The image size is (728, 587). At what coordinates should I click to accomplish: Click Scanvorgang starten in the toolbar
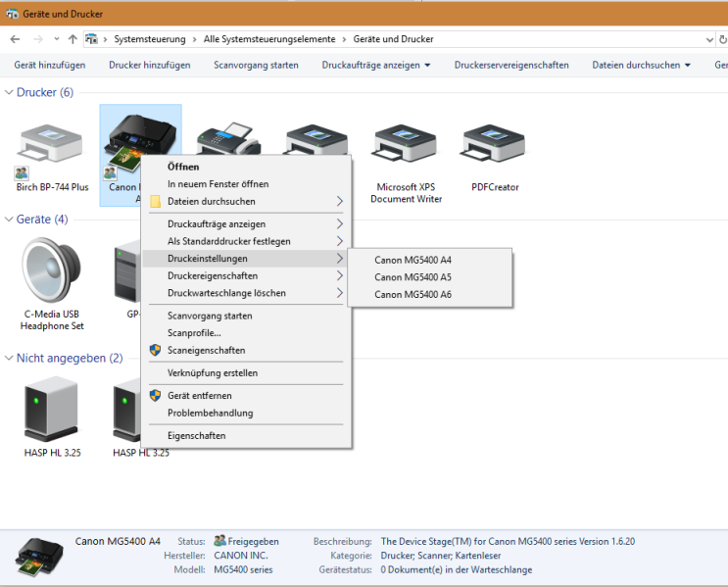(256, 65)
